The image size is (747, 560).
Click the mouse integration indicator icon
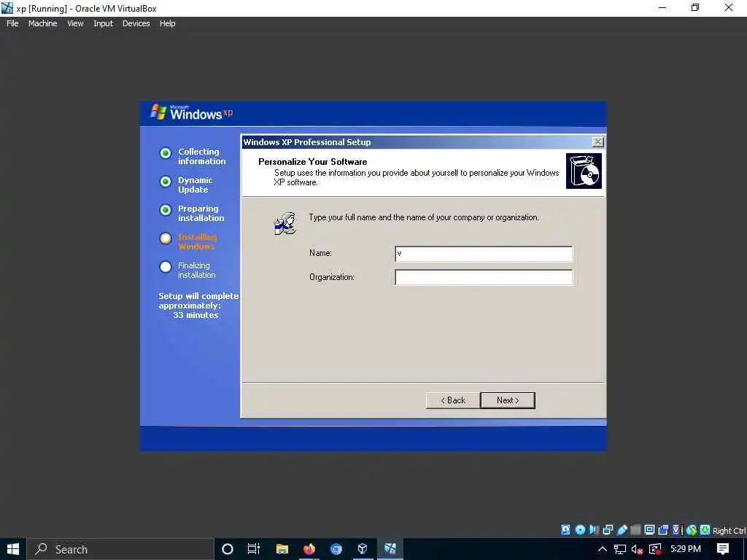click(692, 529)
